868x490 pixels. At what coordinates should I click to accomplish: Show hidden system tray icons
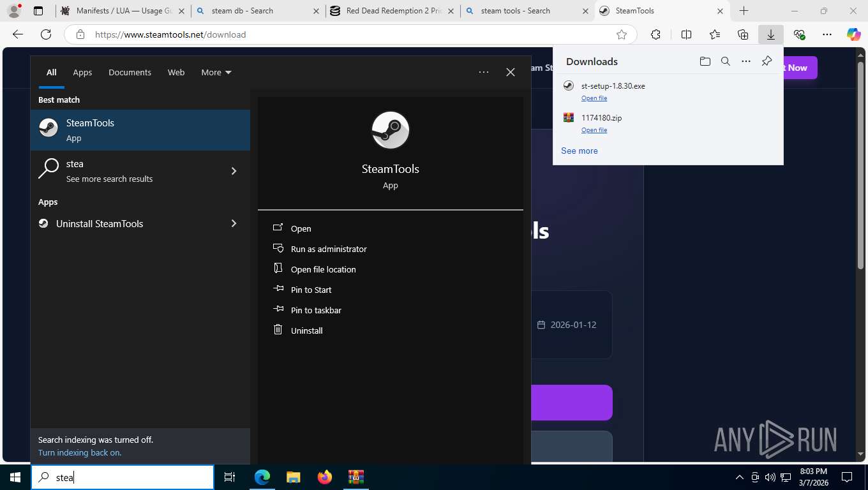click(740, 477)
